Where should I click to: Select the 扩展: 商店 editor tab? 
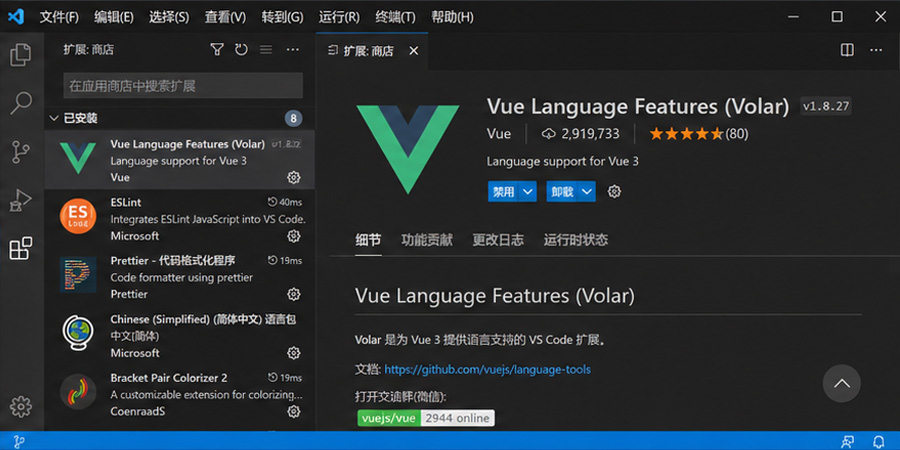371,51
